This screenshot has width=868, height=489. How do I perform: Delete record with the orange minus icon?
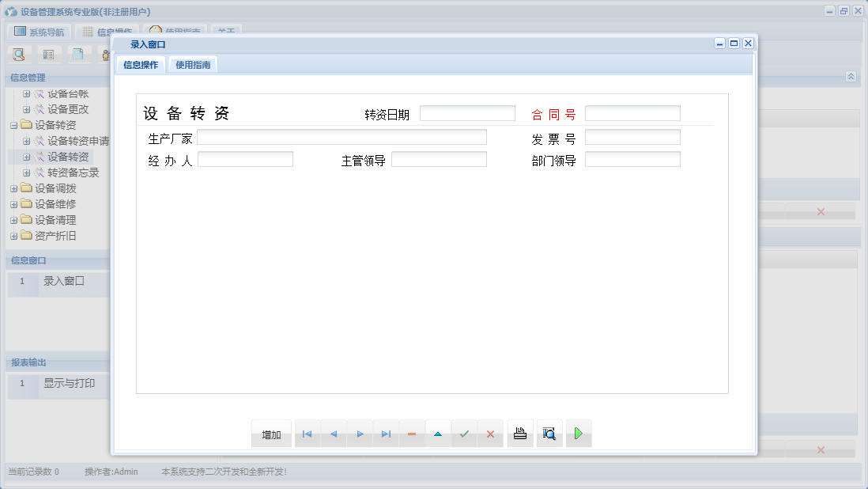pos(412,434)
